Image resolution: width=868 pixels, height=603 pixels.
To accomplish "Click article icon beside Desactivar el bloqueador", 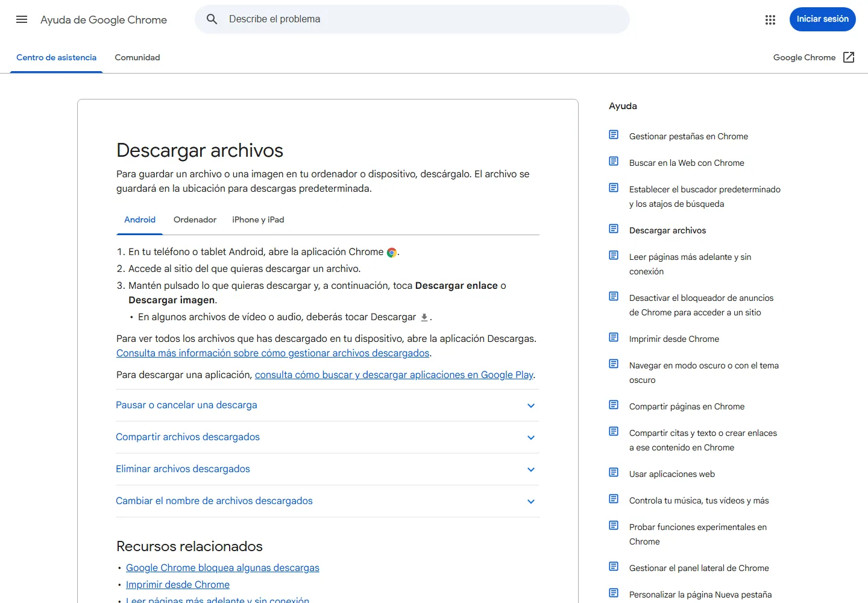I will click(614, 296).
